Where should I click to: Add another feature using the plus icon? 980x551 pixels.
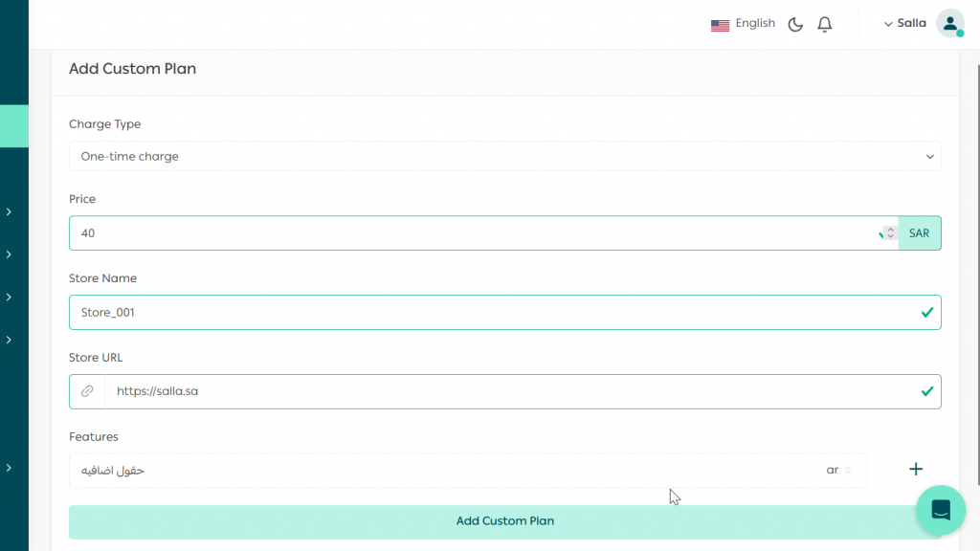(915, 469)
